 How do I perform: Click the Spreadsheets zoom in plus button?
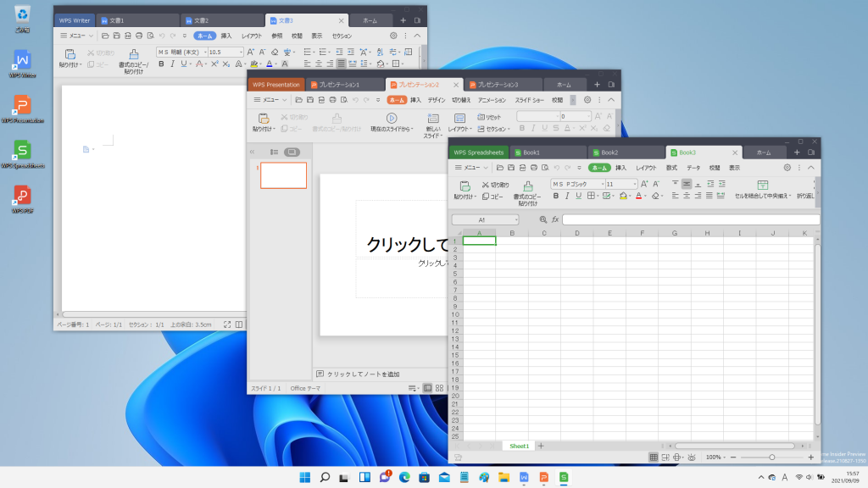[x=811, y=457]
